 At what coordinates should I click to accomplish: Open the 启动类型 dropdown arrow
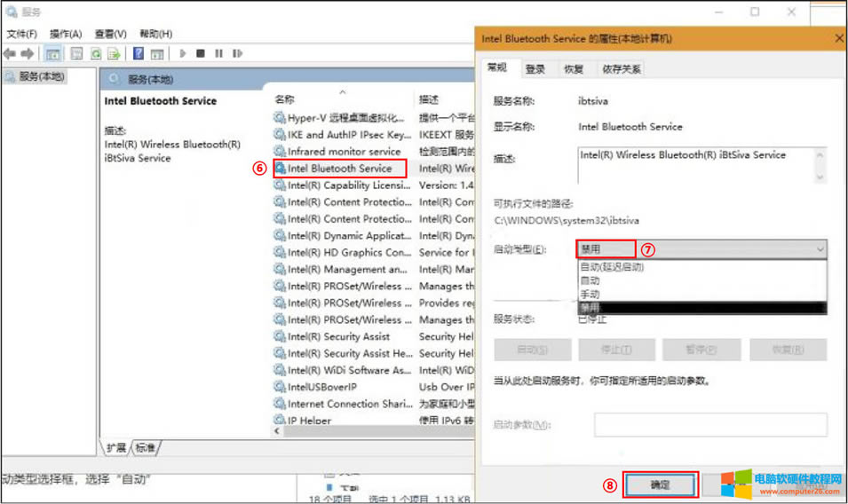[819, 250]
